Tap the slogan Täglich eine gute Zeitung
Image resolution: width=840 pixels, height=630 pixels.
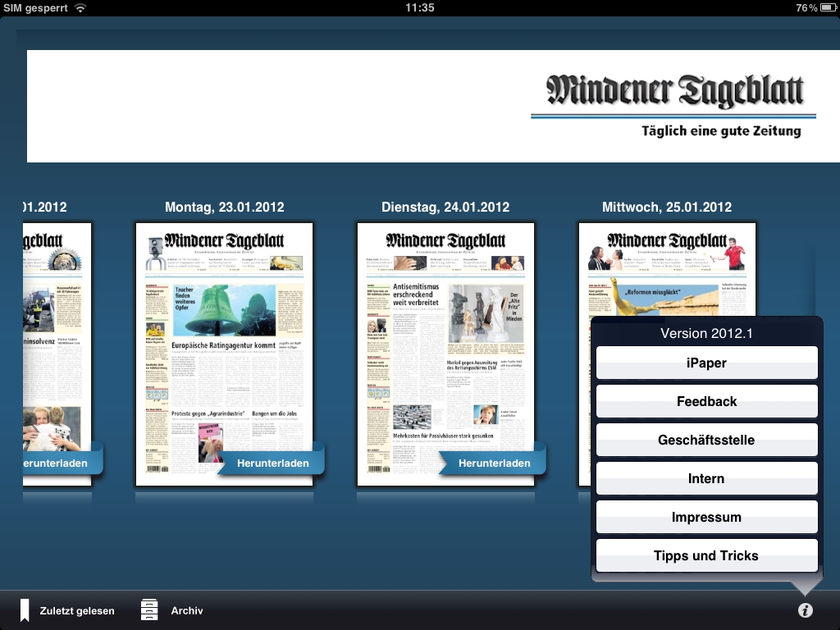(x=721, y=130)
